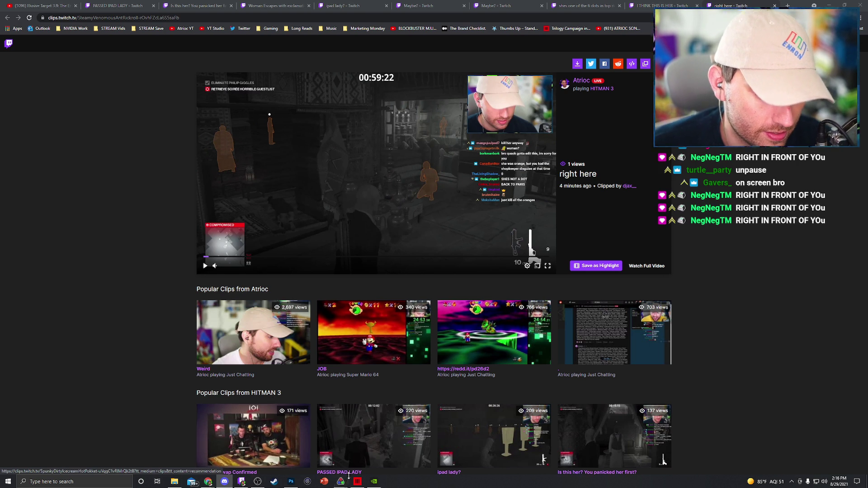Open the Long Reads bookmark folder
The image size is (868, 488).
tap(298, 28)
